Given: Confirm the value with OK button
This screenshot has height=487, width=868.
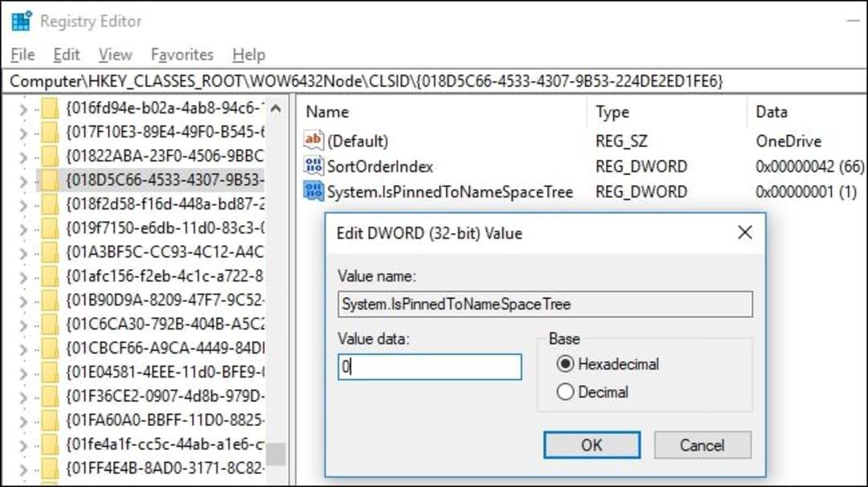Looking at the screenshot, I should [x=592, y=445].
